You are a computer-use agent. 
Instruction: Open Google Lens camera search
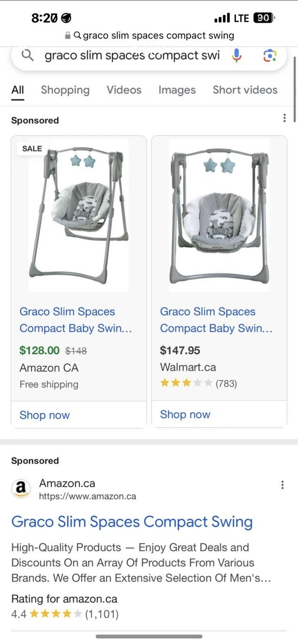(x=270, y=56)
